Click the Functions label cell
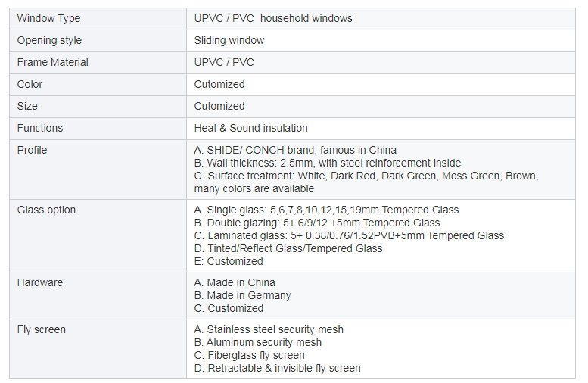This screenshot has height=383, width=588. [98, 128]
